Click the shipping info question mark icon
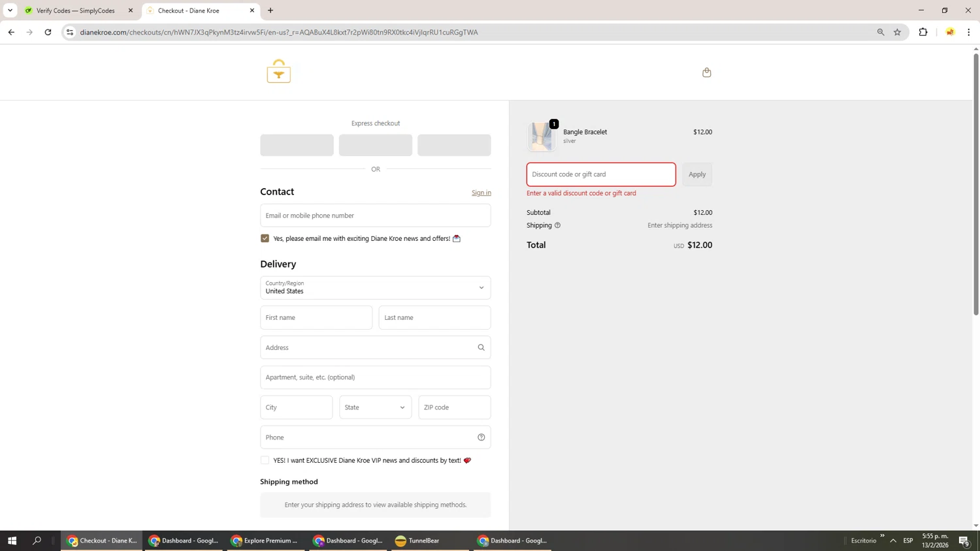The width and height of the screenshot is (980, 551). pos(557,225)
